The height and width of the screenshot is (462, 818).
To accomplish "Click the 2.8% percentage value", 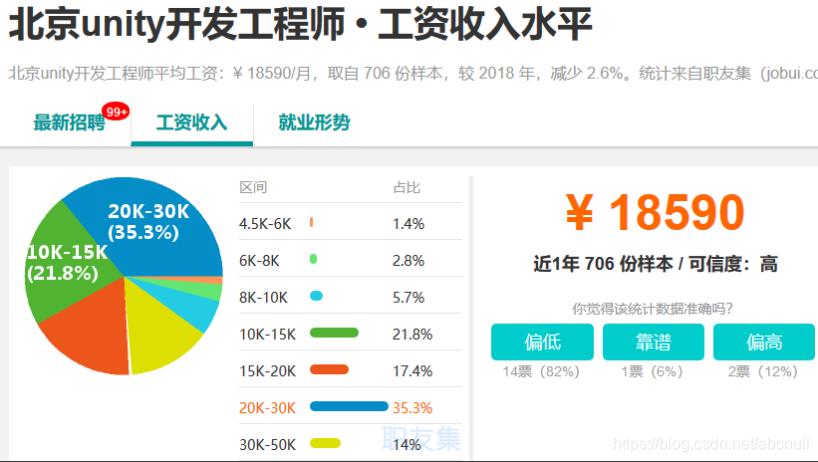I will tap(408, 261).
